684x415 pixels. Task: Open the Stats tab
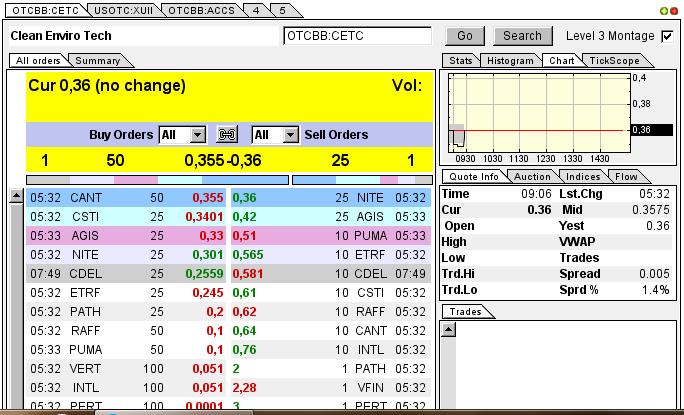point(461,61)
